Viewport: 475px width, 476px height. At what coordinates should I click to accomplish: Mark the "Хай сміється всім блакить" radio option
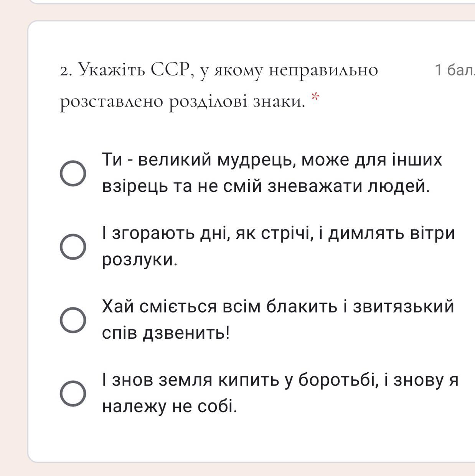(73, 320)
